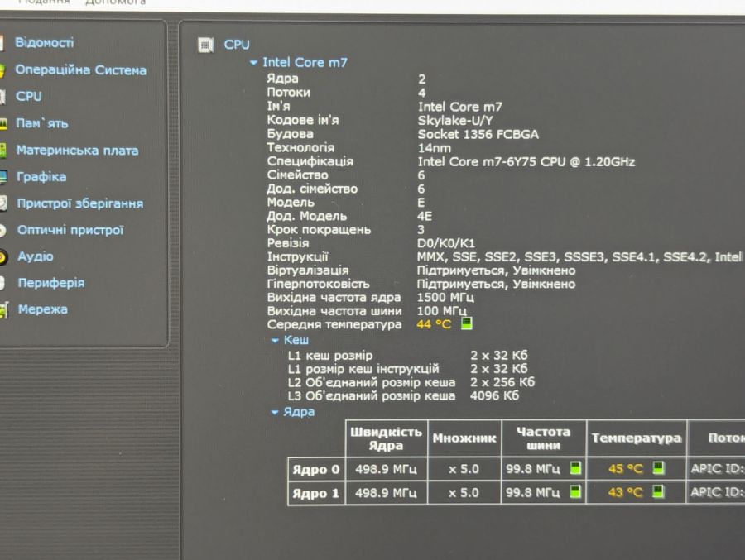Click the Множник column header

tap(464, 438)
